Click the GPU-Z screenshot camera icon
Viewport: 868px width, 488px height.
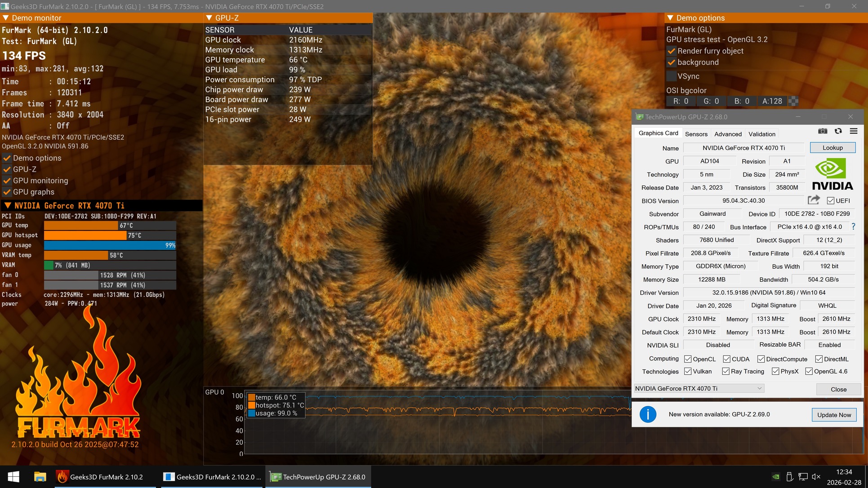[822, 131]
